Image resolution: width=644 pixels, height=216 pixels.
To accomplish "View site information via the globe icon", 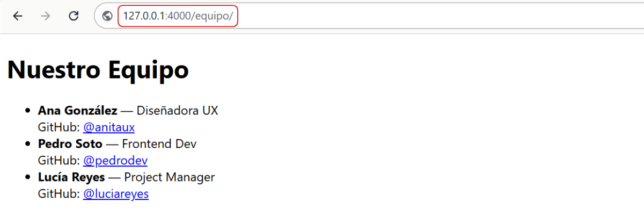I will click(107, 16).
